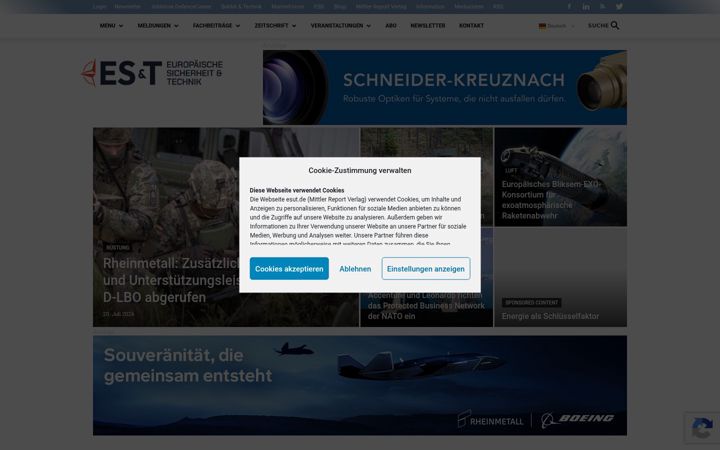Expand the MELDUNGEN dropdown menu

158,26
